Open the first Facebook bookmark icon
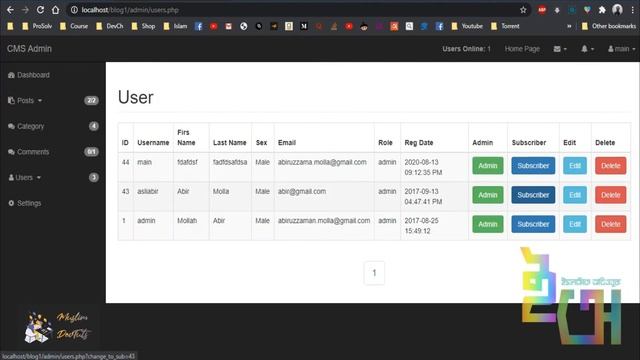640x360 pixels. (198, 26)
